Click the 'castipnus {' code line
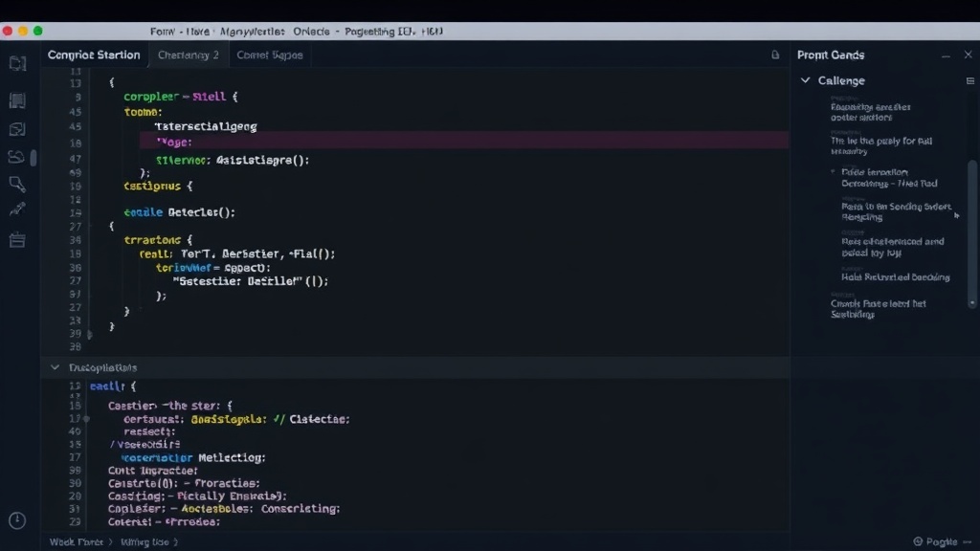 pos(158,187)
